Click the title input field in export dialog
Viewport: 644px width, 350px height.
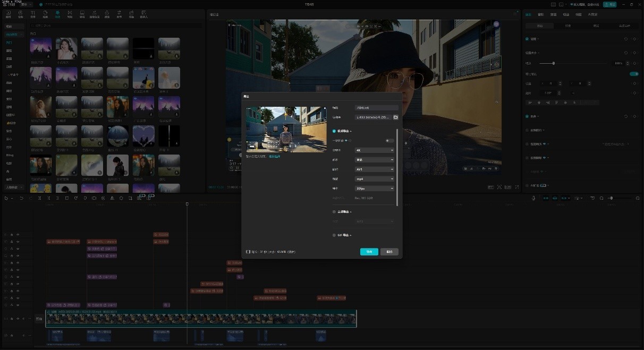point(376,108)
